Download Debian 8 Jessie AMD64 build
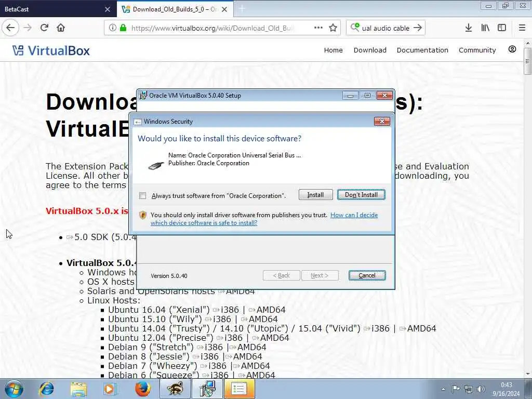The height and width of the screenshot is (399, 532). pos(244,356)
